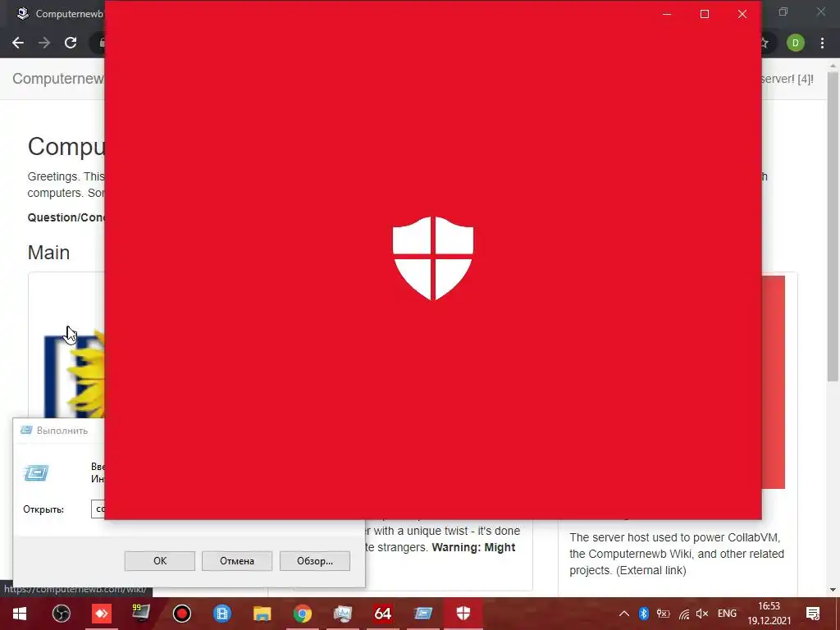The width and height of the screenshot is (840, 630).
Task: Open the red record button app in taskbar
Action: point(182,614)
